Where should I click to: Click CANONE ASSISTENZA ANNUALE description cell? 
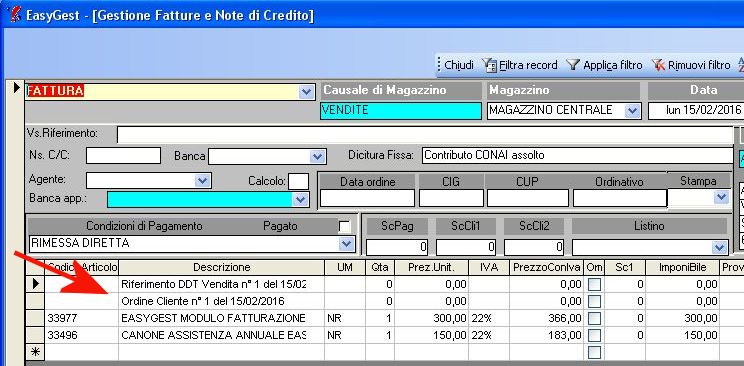point(222,336)
